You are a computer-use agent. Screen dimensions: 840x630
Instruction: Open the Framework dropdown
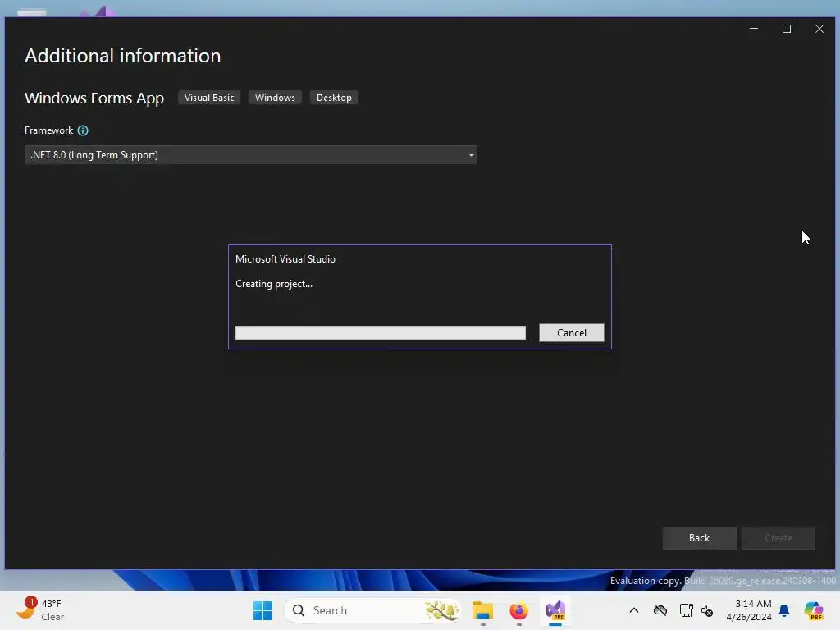(x=251, y=155)
